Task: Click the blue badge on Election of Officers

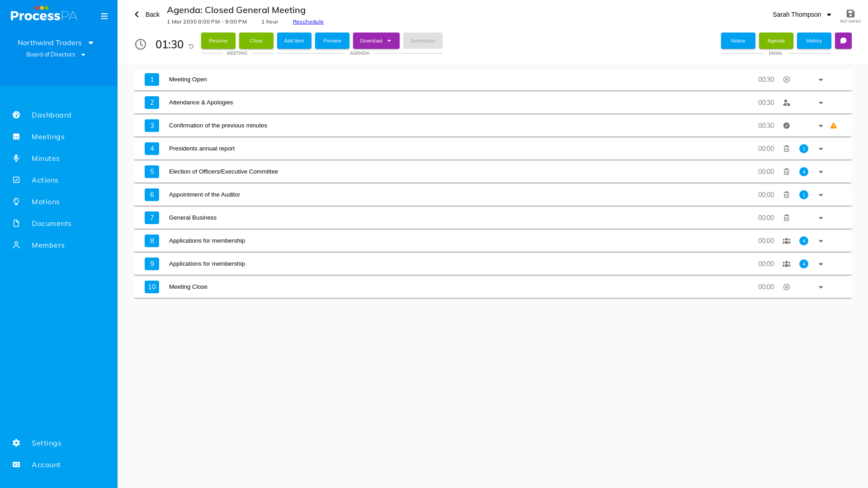Action: tap(804, 172)
